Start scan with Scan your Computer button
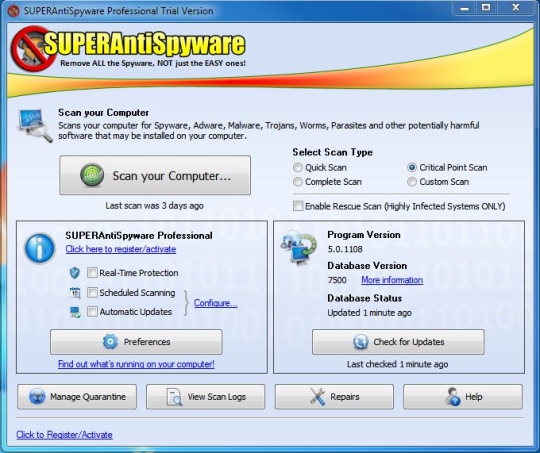Viewport: 540px width, 453px height. coord(155,175)
